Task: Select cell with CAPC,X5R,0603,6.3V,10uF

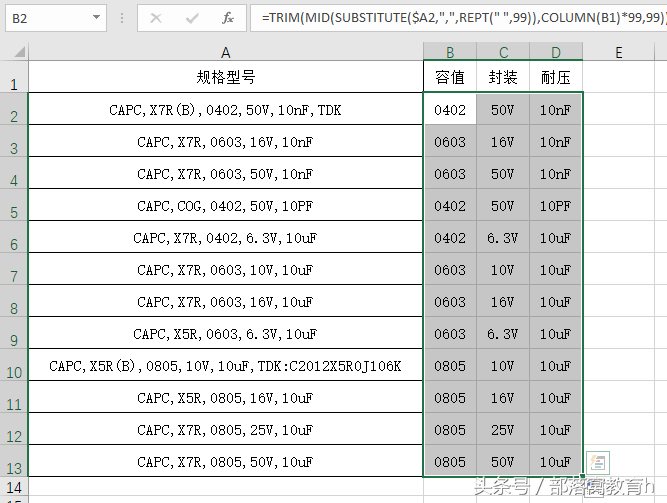Action: (x=225, y=333)
